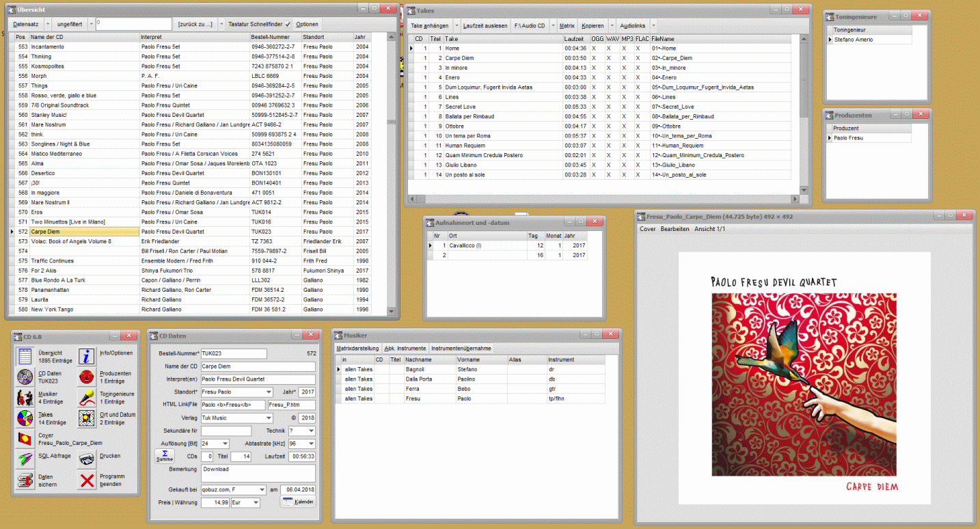
Task: Click Take anhängen in the Takes window
Action: [x=430, y=25]
